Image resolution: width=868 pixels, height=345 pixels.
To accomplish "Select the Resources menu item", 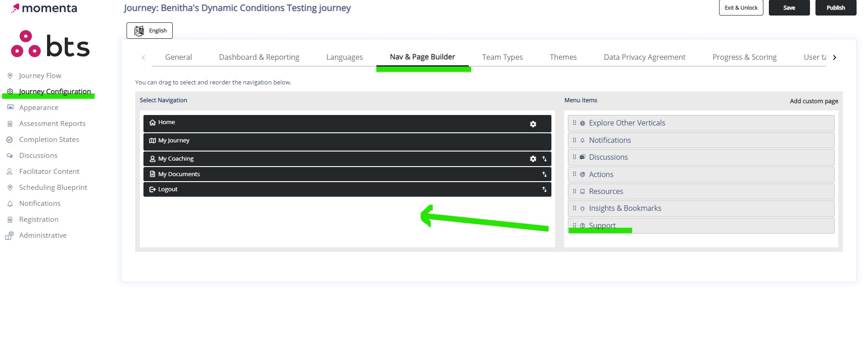I will [701, 191].
